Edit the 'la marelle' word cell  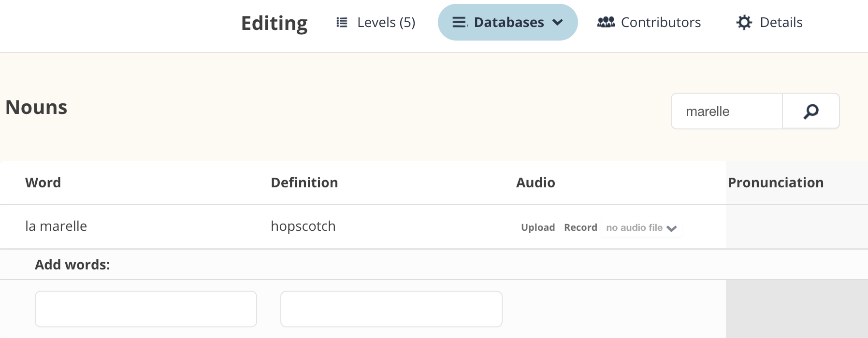tap(56, 226)
